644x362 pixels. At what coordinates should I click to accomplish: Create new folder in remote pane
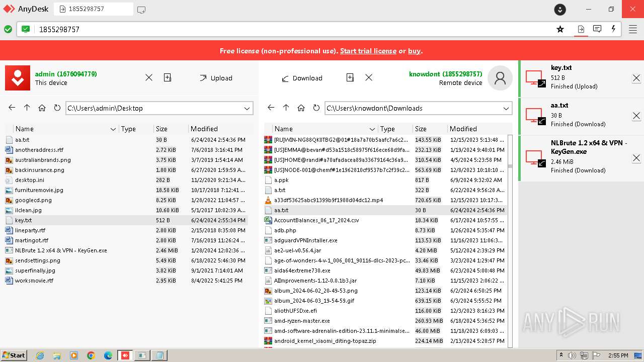pyautogui.click(x=350, y=77)
